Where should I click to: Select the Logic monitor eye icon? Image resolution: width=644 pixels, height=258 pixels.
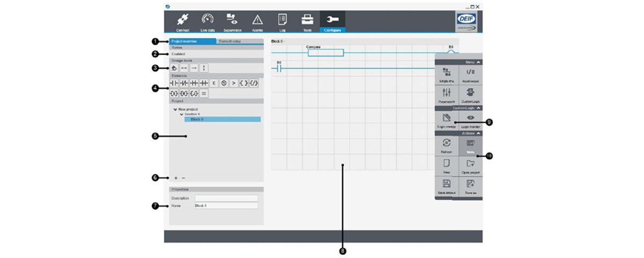(x=470, y=119)
